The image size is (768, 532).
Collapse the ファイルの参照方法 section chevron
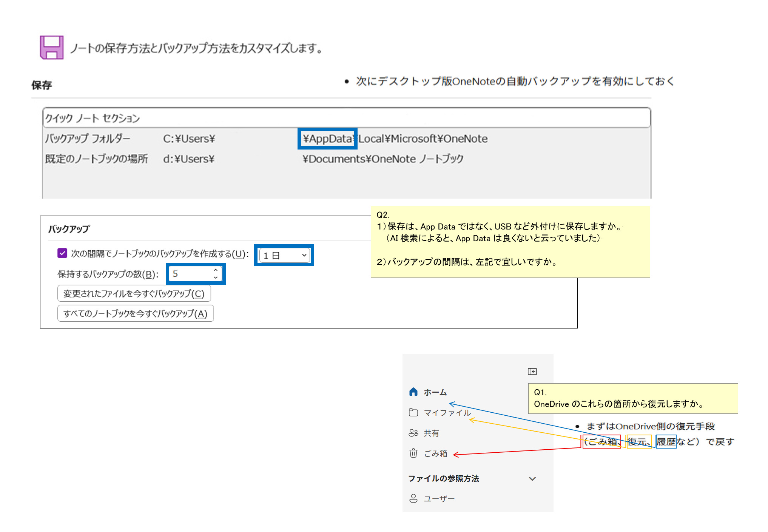pos(532,479)
